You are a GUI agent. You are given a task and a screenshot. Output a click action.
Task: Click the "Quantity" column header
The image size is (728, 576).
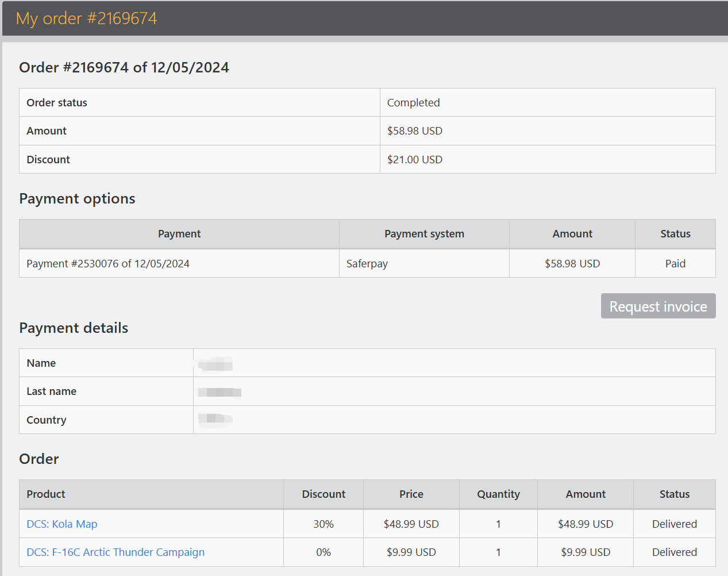(498, 494)
